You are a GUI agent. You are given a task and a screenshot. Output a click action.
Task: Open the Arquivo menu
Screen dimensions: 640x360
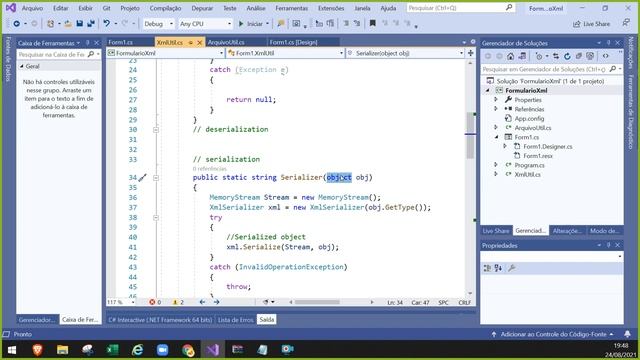32,8
